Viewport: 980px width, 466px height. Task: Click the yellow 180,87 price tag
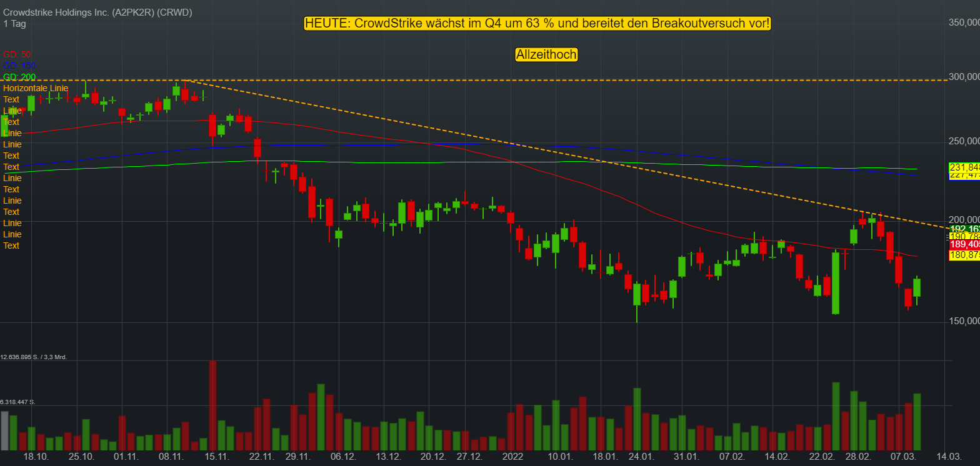point(964,255)
